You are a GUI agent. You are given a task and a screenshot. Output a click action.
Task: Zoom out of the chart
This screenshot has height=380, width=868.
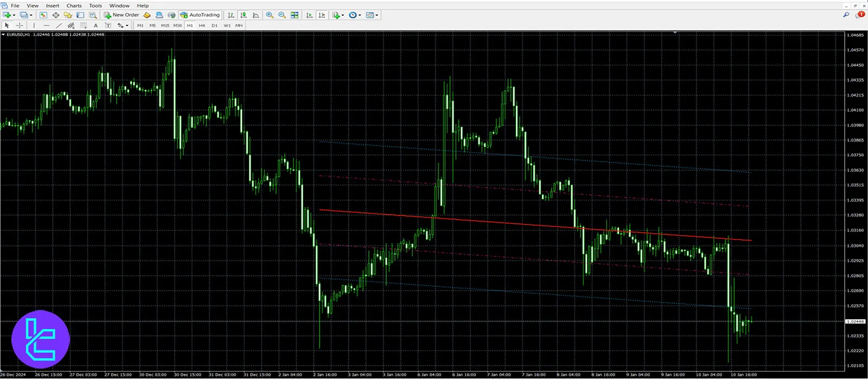click(x=282, y=15)
